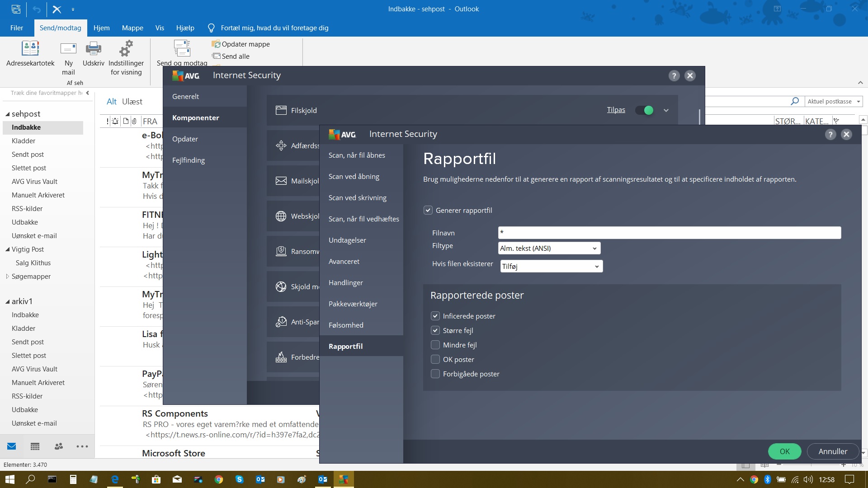Click the OK button
Image resolution: width=868 pixels, height=488 pixels.
[x=784, y=451]
